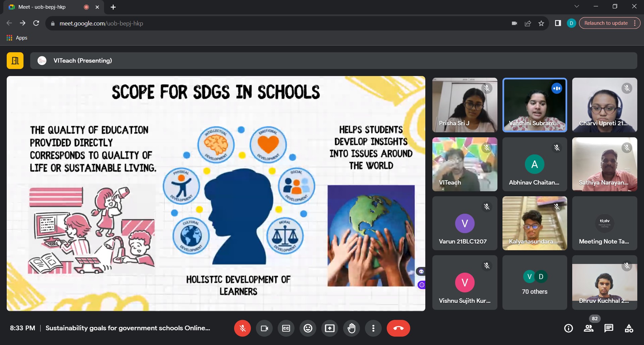Toggle the camera on or off
Viewport: 644px width, 345px height.
click(x=264, y=328)
